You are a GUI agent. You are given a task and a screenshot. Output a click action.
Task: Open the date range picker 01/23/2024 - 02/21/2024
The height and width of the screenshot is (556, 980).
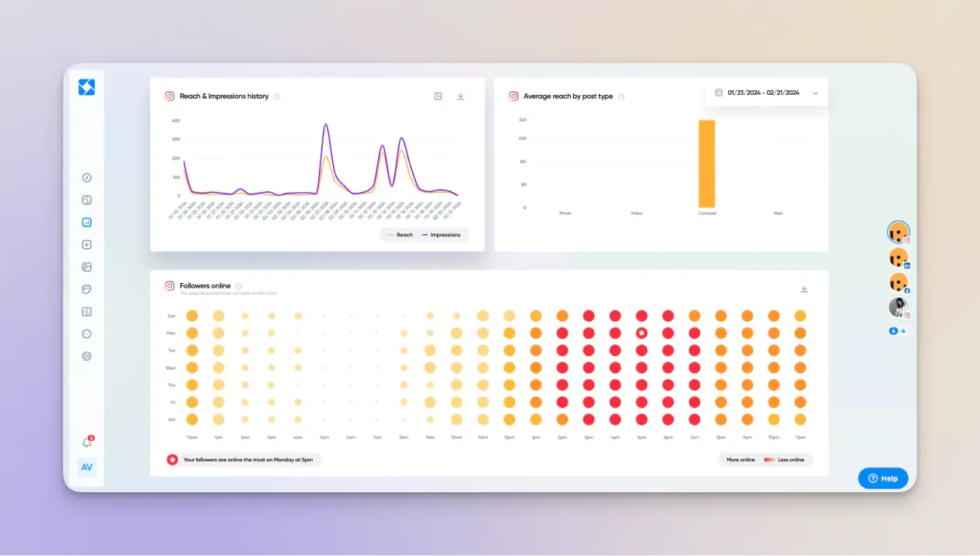[767, 93]
